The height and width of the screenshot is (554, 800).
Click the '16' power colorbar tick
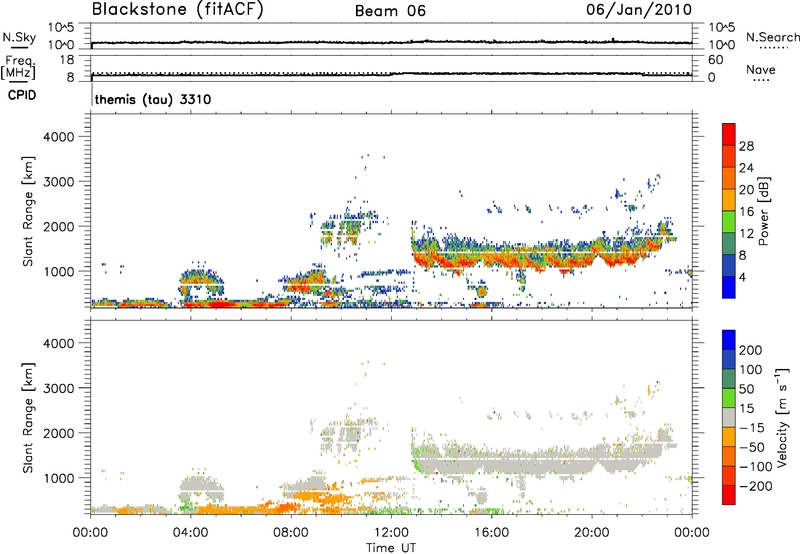click(746, 212)
